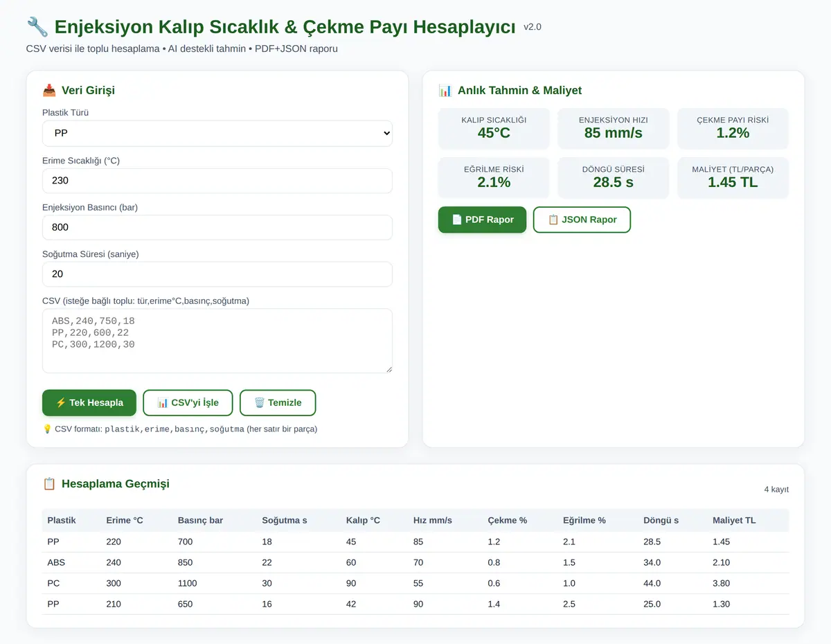Select the ABS row in history table
This screenshot has height=644, width=831.
(x=415, y=562)
